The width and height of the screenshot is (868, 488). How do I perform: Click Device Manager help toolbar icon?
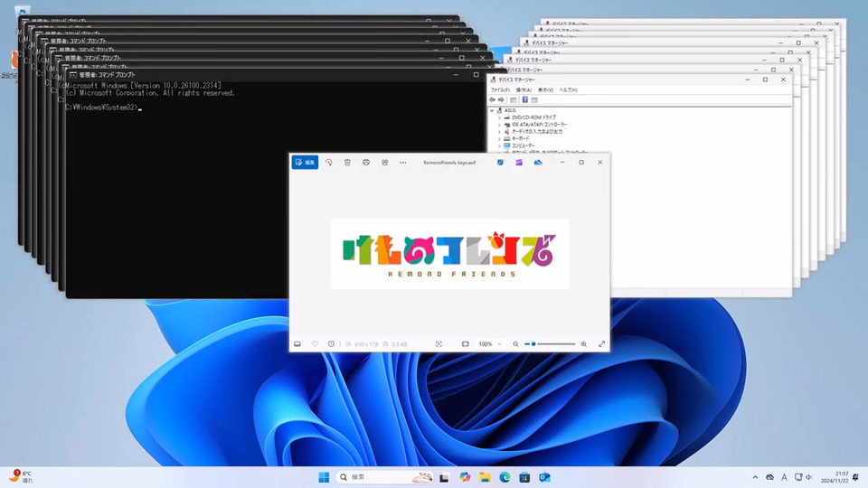point(525,99)
